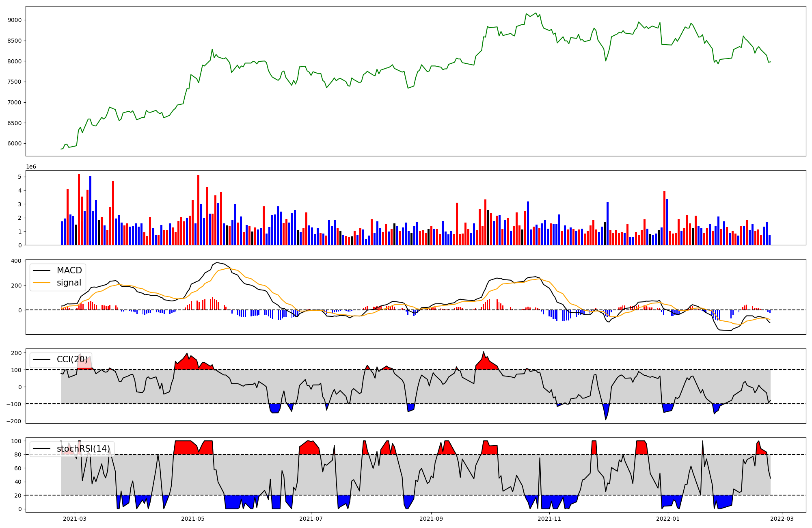This screenshot has width=812, height=528.
Task: Click the 2022-01 date tick label
Action: point(667,519)
